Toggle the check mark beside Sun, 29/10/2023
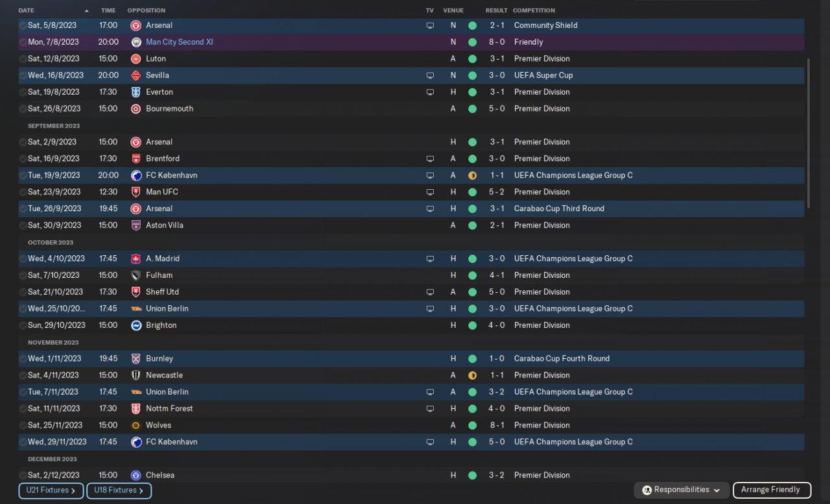Viewport: 830px width, 504px height. click(23, 325)
